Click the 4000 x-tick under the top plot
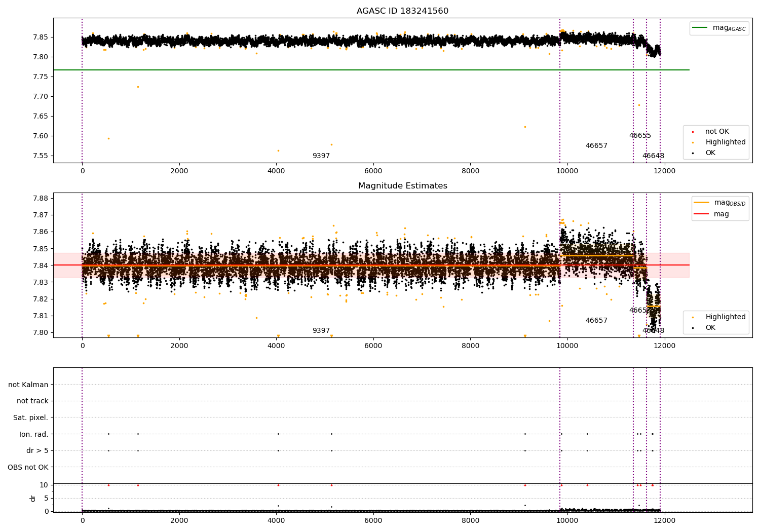The width and height of the screenshot is (760, 532). (x=276, y=171)
